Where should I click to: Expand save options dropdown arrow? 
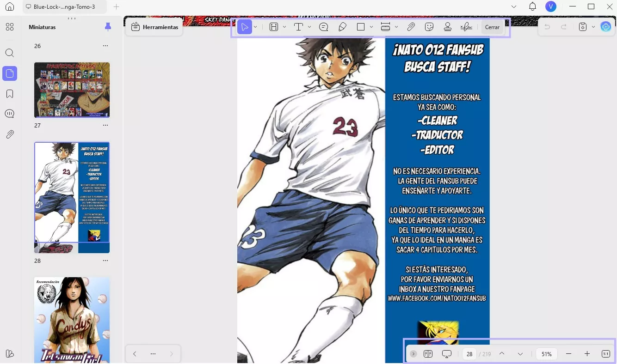593,27
